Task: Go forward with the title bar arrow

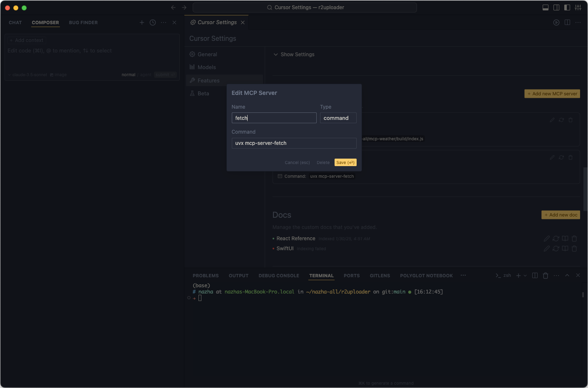Action: [184, 7]
